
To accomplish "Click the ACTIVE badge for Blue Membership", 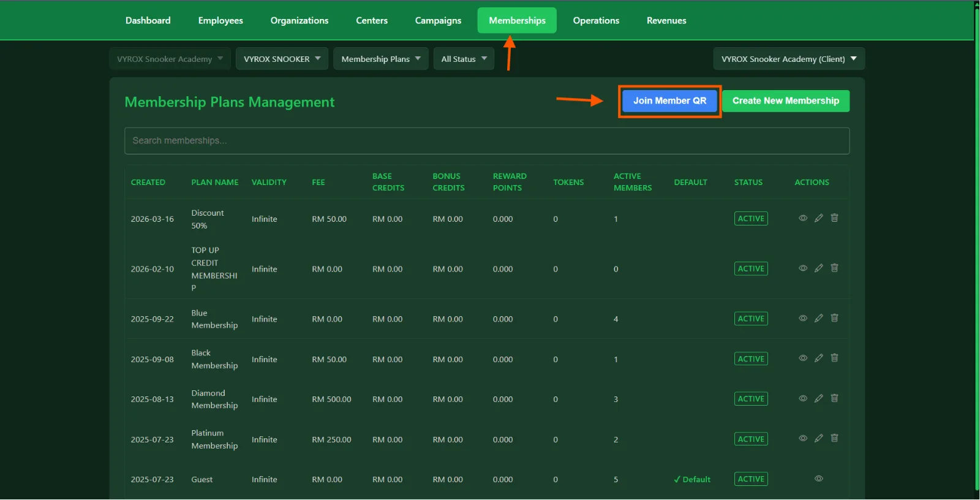I will [751, 319].
